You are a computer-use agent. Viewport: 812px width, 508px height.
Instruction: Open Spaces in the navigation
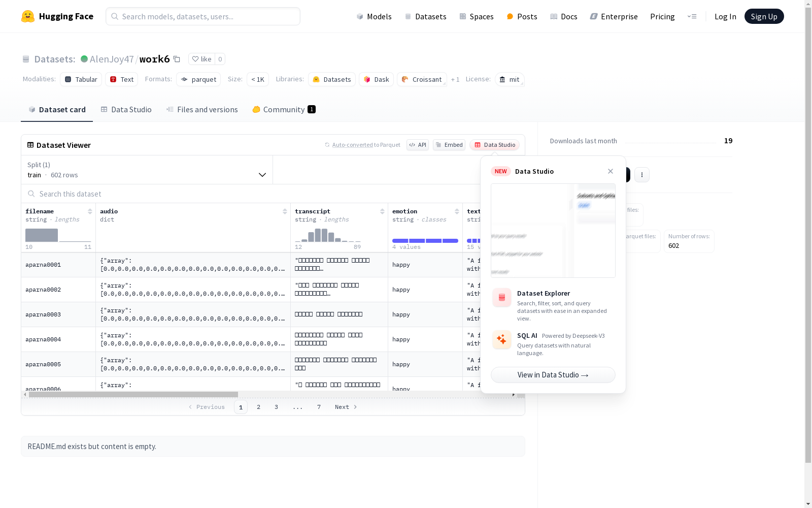477,16
